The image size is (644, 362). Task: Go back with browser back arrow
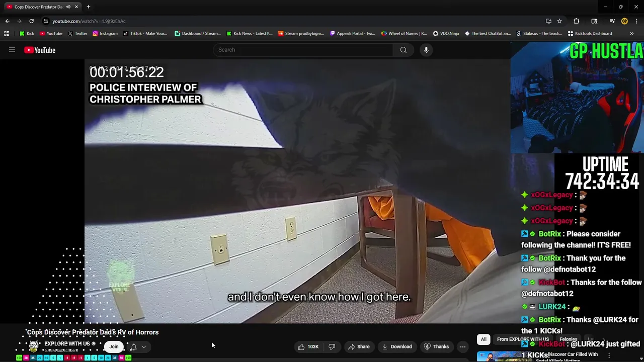(7, 21)
